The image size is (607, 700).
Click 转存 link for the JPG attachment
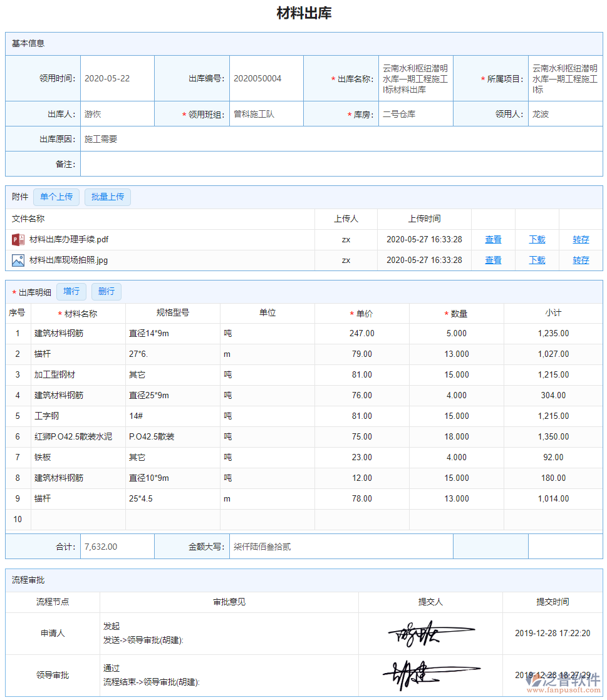click(x=581, y=260)
